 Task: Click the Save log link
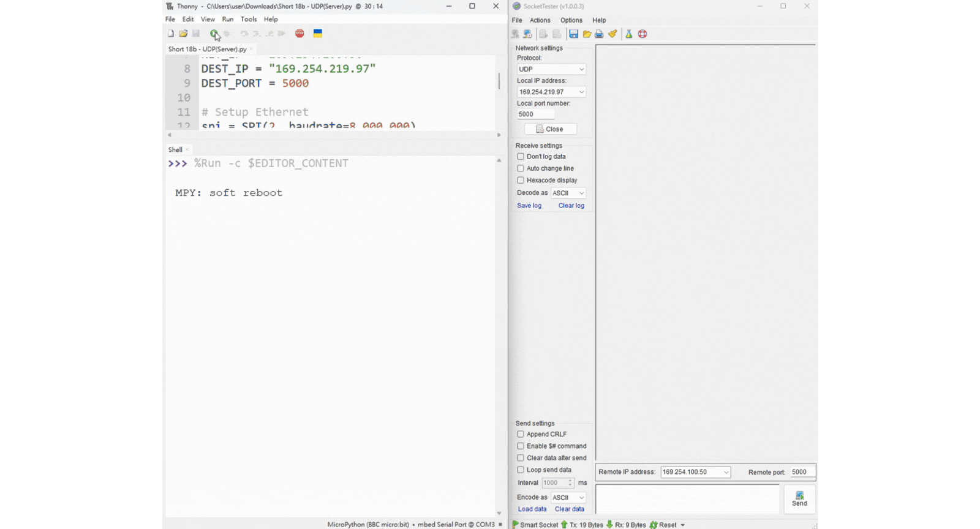click(x=529, y=206)
